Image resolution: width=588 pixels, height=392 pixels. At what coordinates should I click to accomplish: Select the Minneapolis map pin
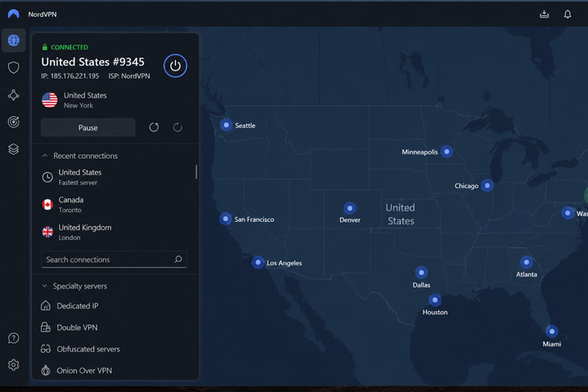(446, 151)
